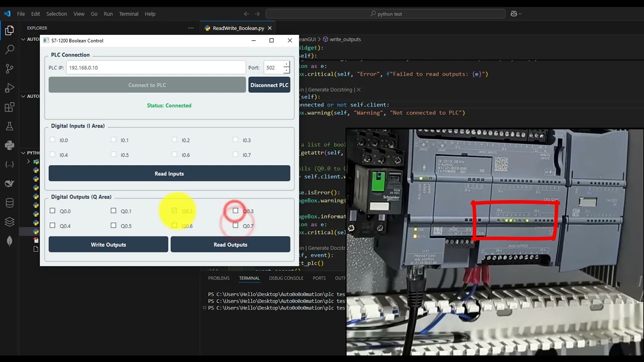Open the Search view in activity bar
Screen dimensions: 644x362
(9, 50)
